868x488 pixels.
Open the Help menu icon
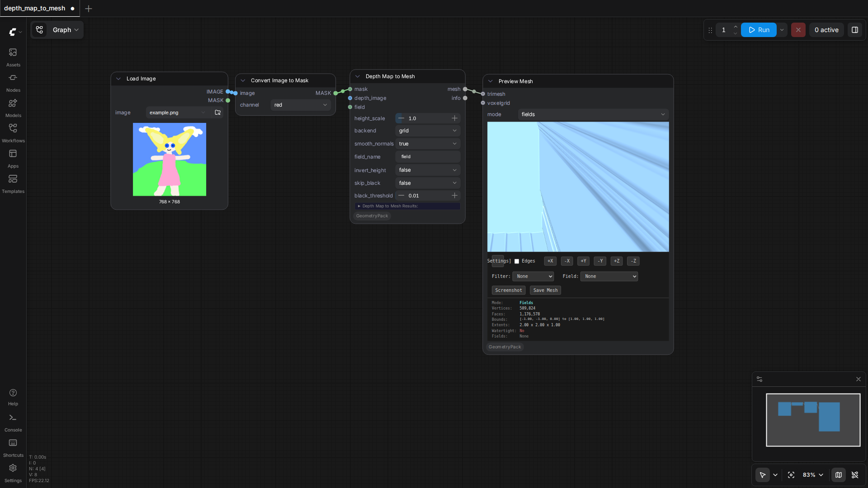(13, 397)
